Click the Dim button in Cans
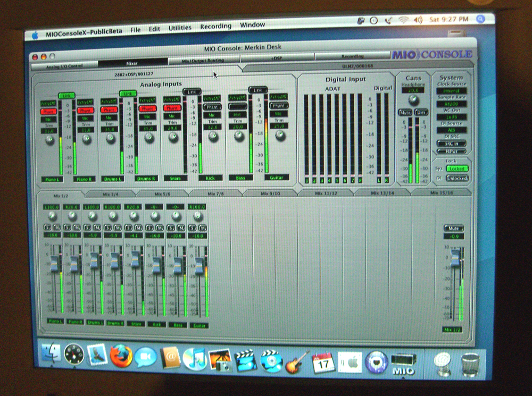Image resolution: width=532 pixels, height=396 pixels. point(421,112)
